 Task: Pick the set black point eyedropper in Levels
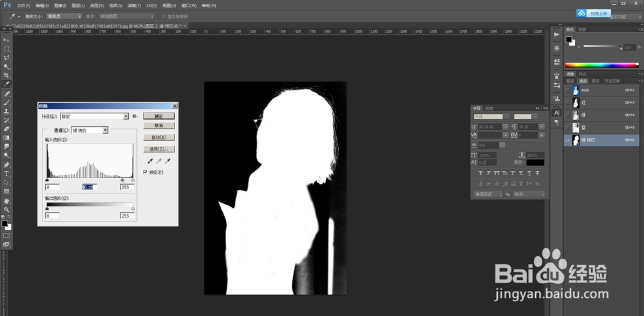pyautogui.click(x=150, y=162)
